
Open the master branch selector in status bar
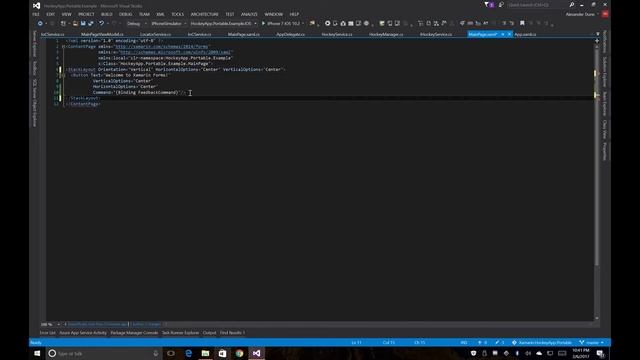click(592, 342)
